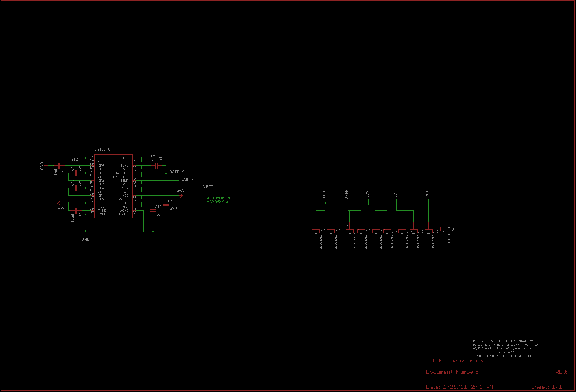Image resolution: width=576 pixels, height=392 pixels.
Task: Click the +5VA supply arrow right of chip
Action: 181,196
